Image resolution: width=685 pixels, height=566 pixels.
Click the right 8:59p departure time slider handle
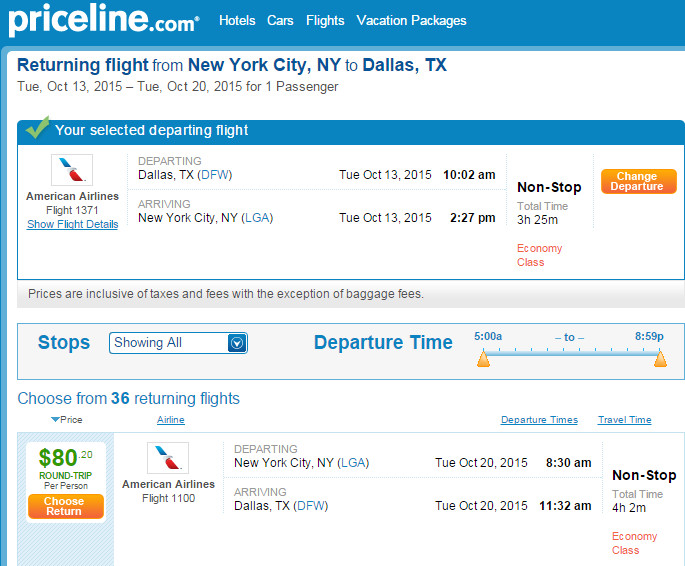[x=660, y=358]
